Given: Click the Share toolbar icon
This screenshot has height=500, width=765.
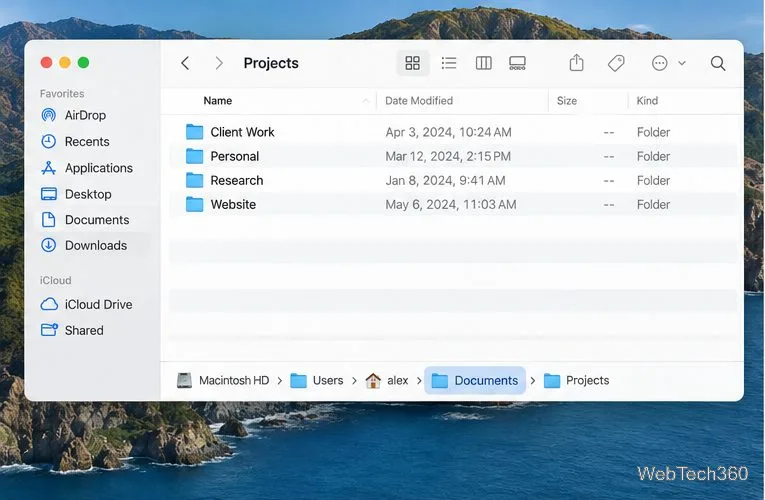Looking at the screenshot, I should click(x=576, y=62).
